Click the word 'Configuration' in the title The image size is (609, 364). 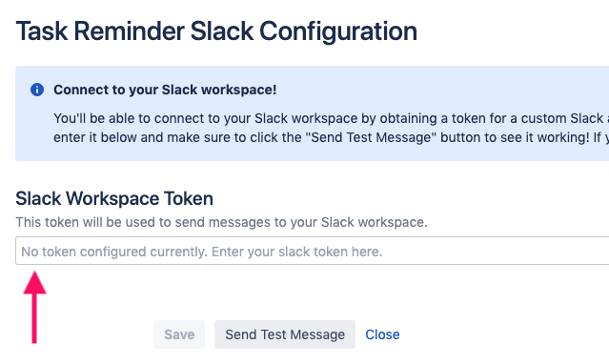pos(338,31)
